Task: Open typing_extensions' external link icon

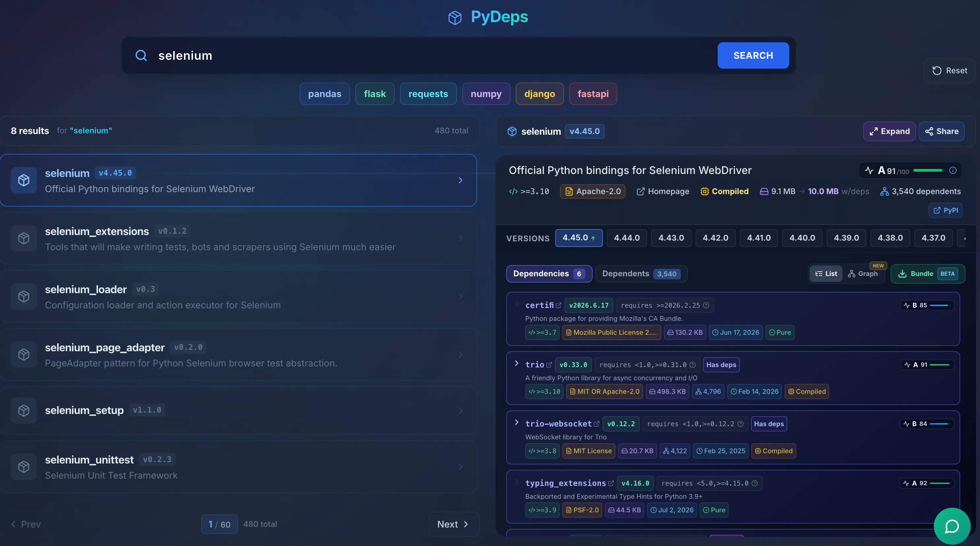Action: point(611,483)
